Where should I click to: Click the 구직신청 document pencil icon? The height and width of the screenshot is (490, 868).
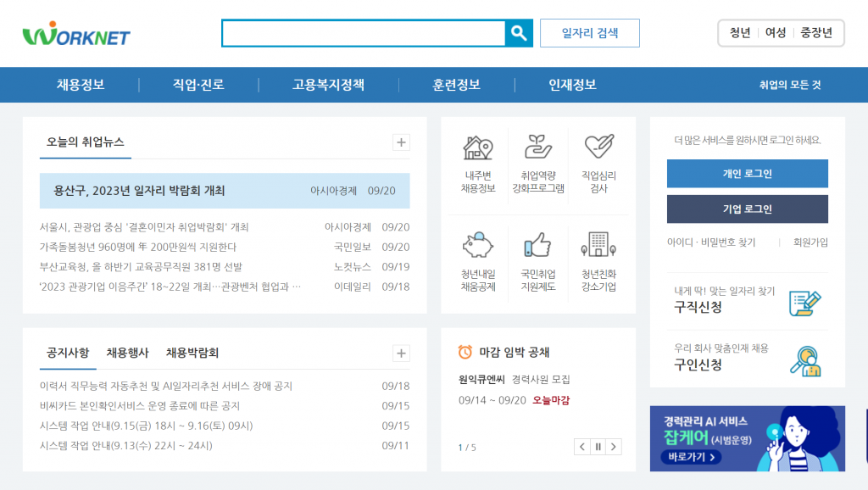pyautogui.click(x=804, y=303)
